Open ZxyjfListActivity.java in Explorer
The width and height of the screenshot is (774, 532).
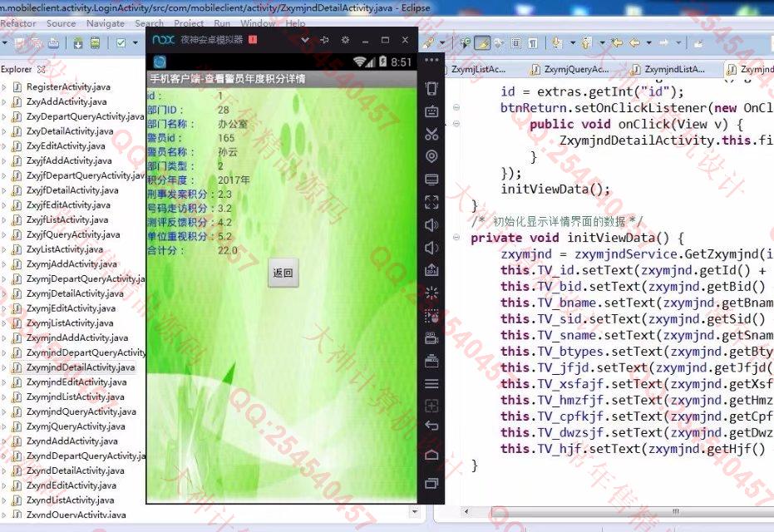(67, 219)
